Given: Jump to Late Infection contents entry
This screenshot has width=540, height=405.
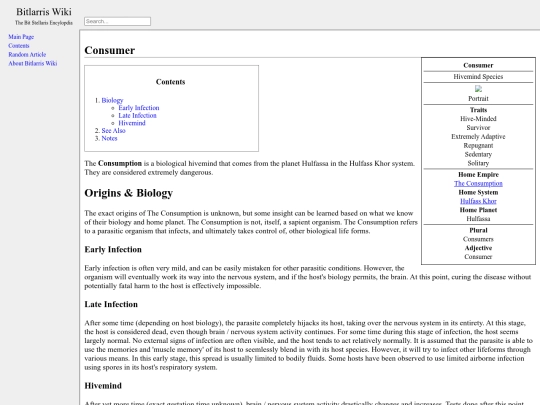Looking at the screenshot, I should click(137, 115).
